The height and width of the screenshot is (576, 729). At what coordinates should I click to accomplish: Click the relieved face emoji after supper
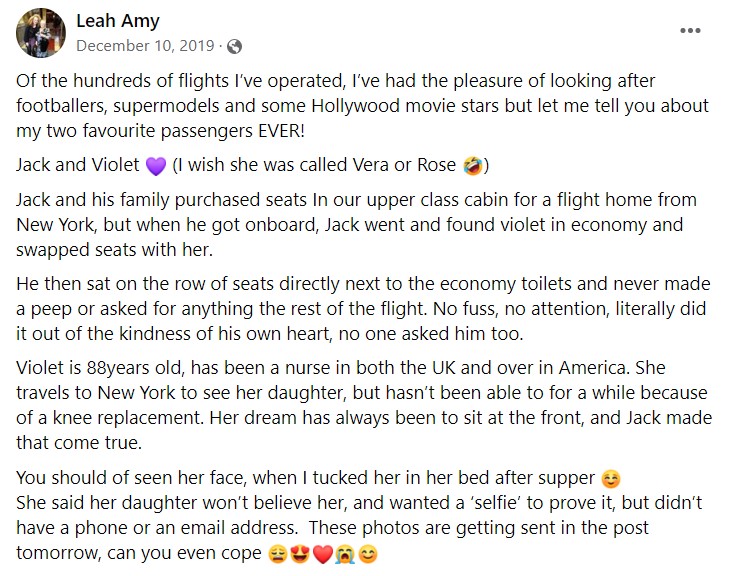tap(610, 479)
